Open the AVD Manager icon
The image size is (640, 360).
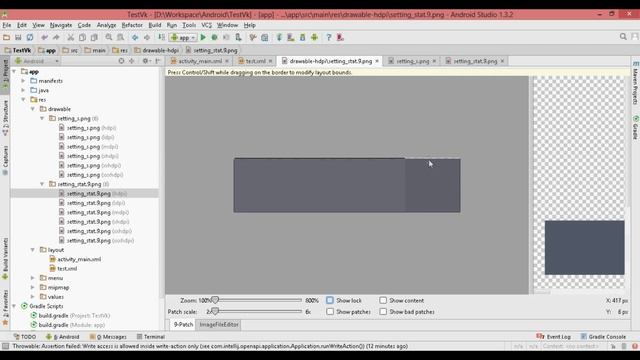291,38
